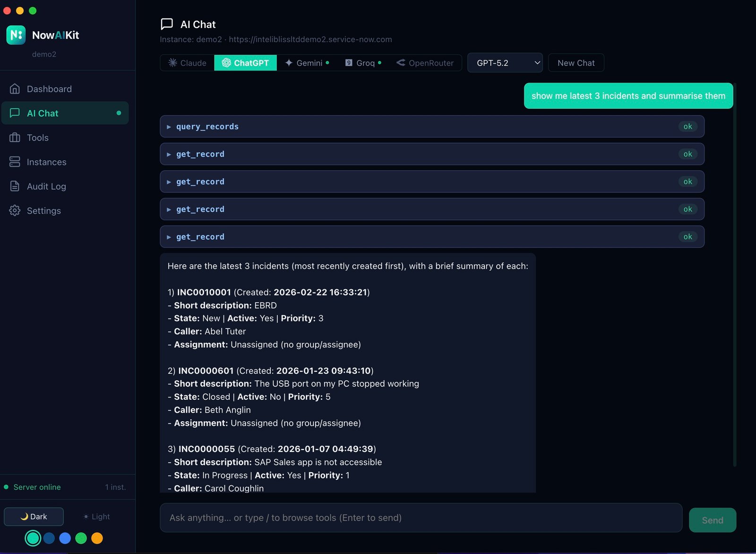This screenshot has width=756, height=554.
Task: Pick the bright blue accent color swatch
Action: (65, 538)
